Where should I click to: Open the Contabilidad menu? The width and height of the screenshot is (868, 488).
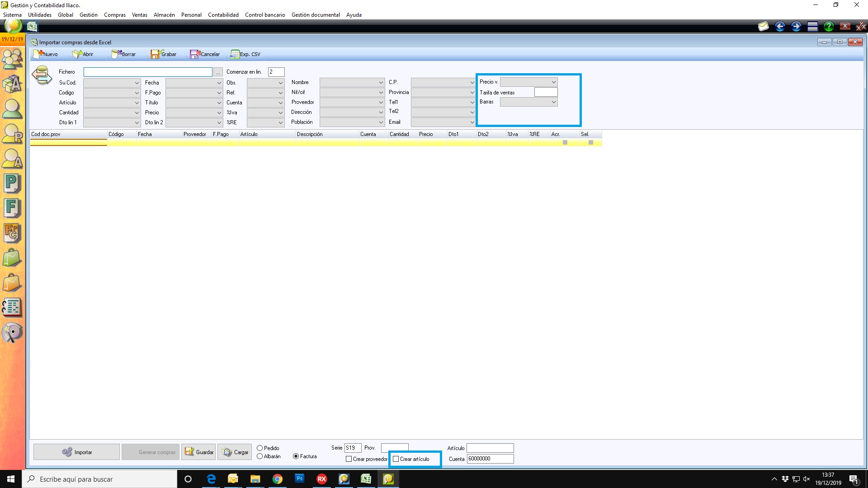(223, 15)
